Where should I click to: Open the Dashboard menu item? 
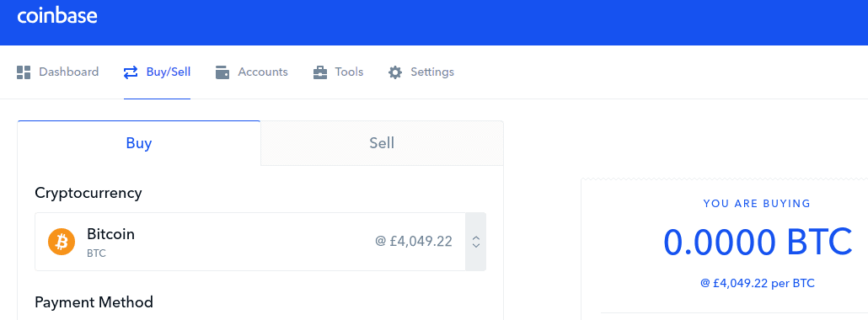57,72
